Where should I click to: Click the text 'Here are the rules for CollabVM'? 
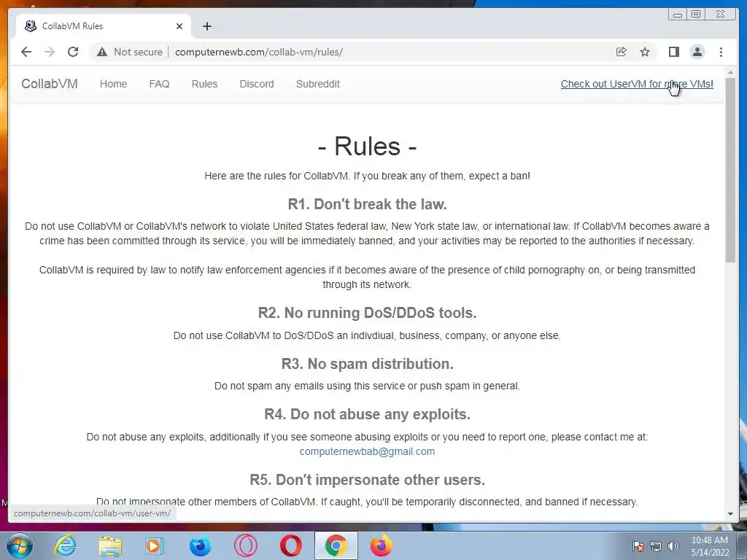point(276,176)
